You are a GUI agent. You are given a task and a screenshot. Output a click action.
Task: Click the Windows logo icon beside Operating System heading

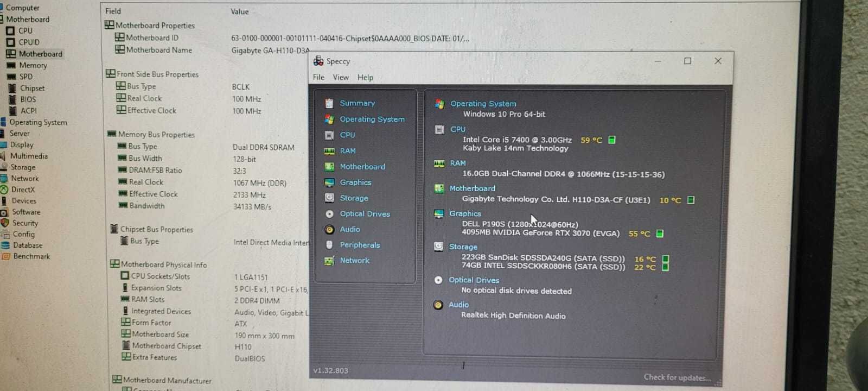click(439, 104)
